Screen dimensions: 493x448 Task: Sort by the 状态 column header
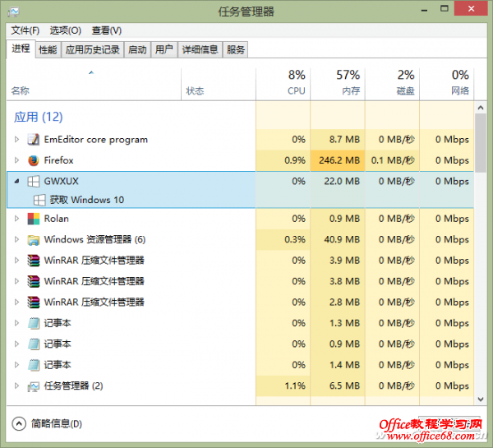pyautogui.click(x=219, y=84)
